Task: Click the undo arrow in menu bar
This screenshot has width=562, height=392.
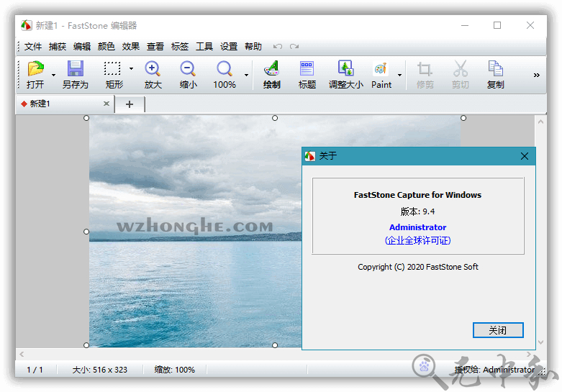Action: (x=278, y=47)
